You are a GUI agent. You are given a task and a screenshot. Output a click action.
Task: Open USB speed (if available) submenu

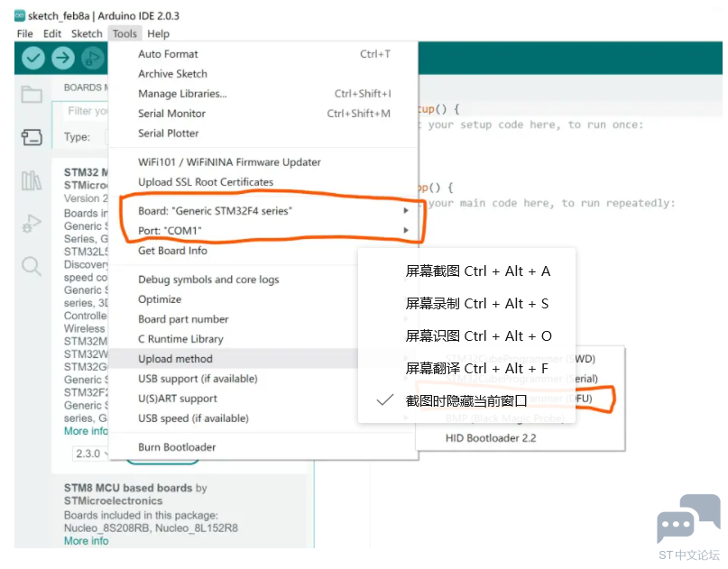[234, 418]
